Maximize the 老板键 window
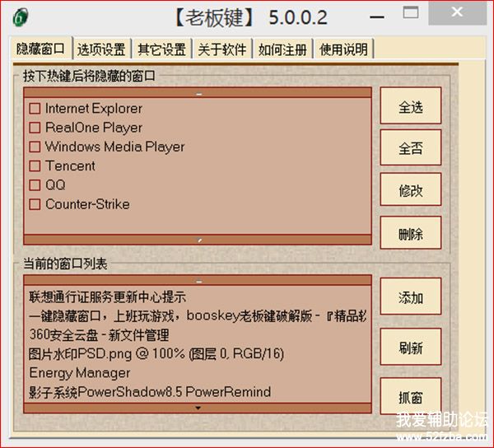 coord(411,12)
